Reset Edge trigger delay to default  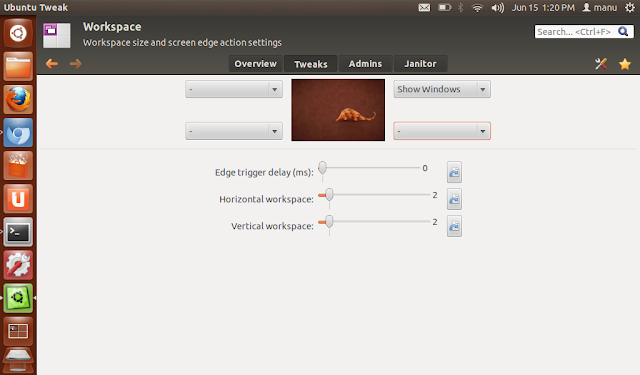454,172
